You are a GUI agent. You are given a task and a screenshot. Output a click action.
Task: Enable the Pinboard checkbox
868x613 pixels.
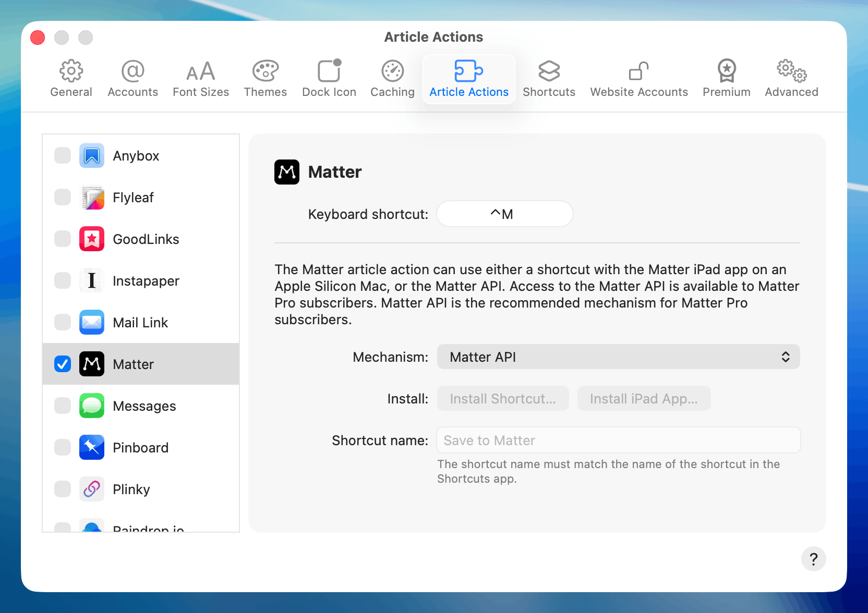click(63, 447)
